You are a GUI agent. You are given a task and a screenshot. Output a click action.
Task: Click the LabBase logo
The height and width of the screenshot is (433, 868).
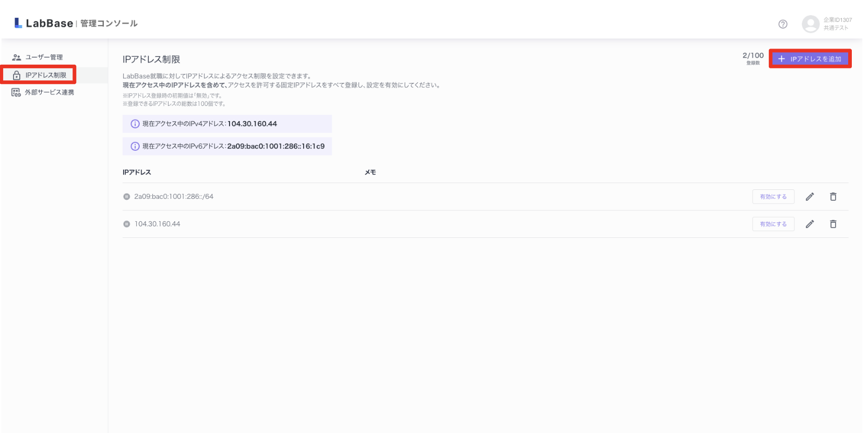[44, 23]
